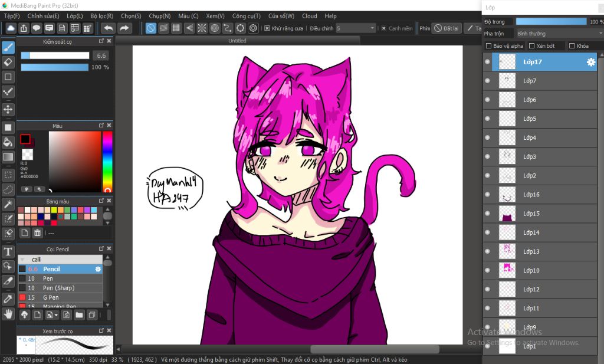Hide layer Lớp17 visibility dot
Image resolution: width=604 pixels, height=364 pixels.
coord(488,61)
